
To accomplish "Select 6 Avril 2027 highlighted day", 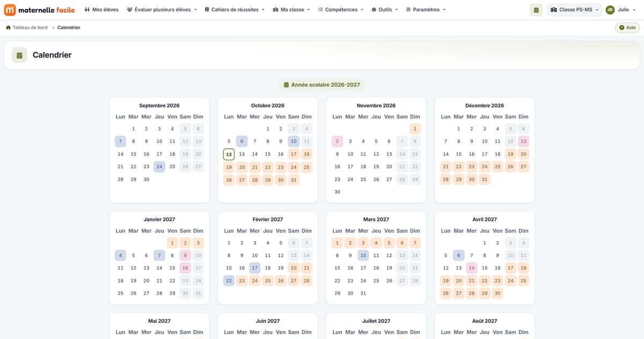I will [x=458, y=255].
